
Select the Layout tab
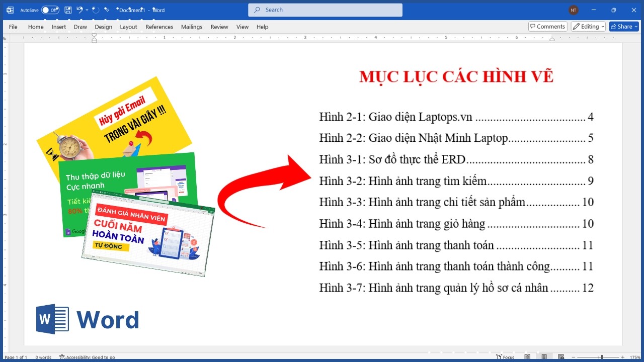[x=128, y=27]
